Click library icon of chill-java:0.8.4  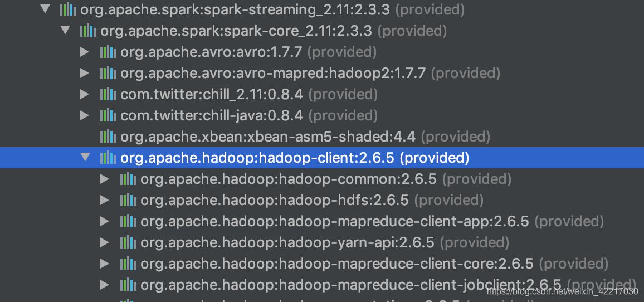pos(108,115)
